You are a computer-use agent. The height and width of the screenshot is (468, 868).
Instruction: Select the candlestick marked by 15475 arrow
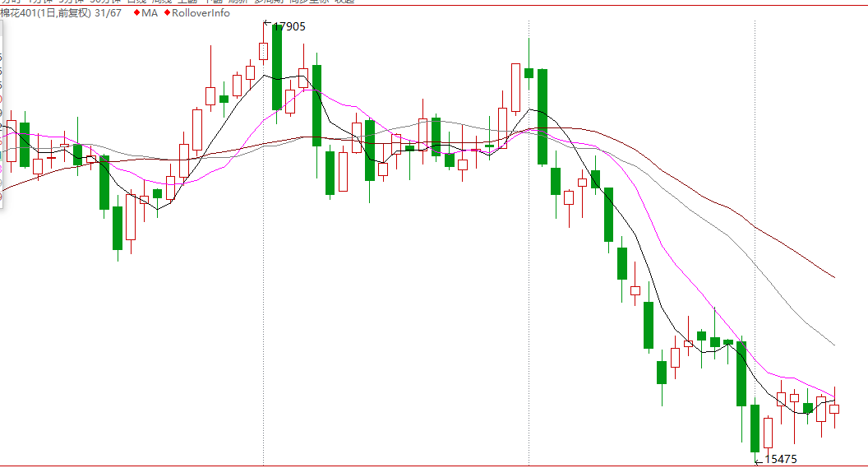[x=755, y=429]
